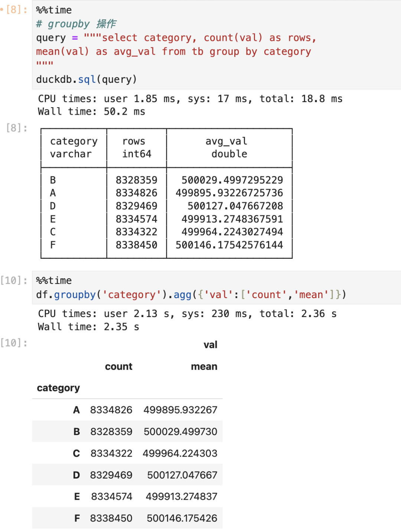
Task: Select the Wall time 2.35 s output
Action: pos(88,327)
